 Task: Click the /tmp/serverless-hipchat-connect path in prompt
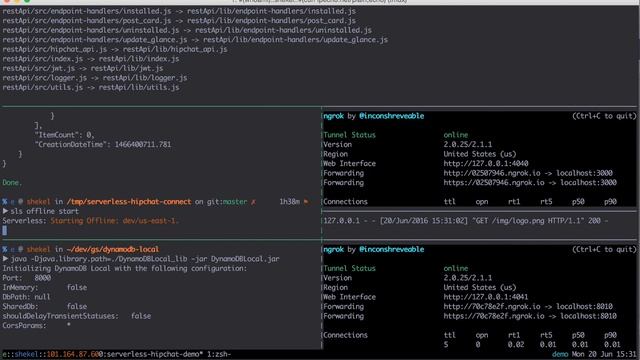click(129, 202)
